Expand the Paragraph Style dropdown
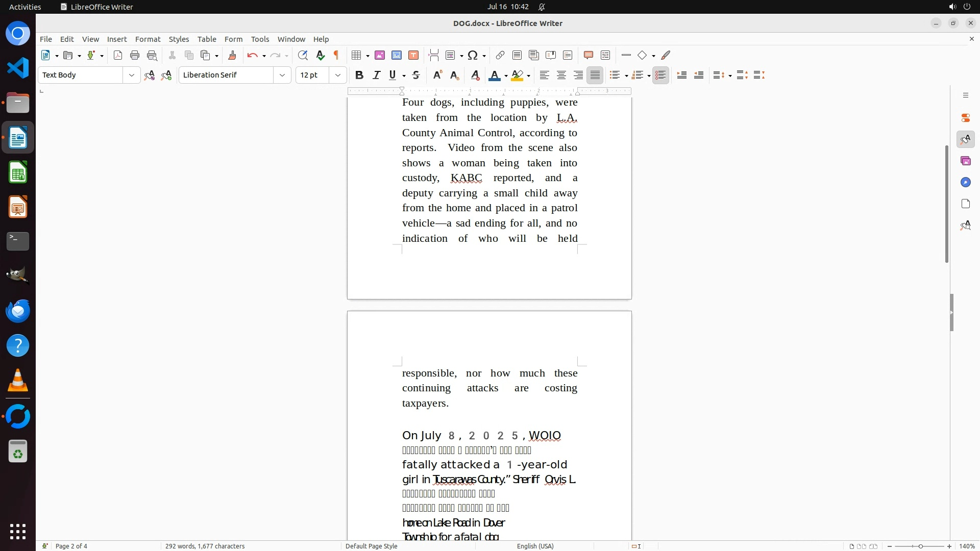Image resolution: width=980 pixels, height=551 pixels. (132, 76)
